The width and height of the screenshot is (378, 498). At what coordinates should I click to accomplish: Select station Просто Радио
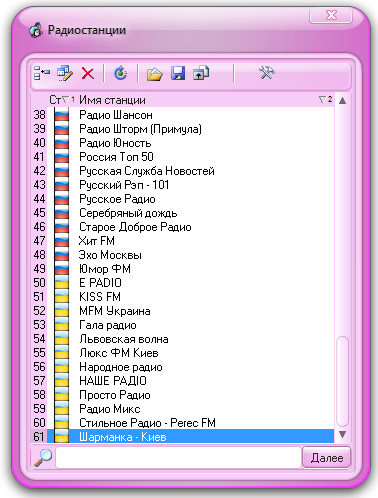[115, 395]
